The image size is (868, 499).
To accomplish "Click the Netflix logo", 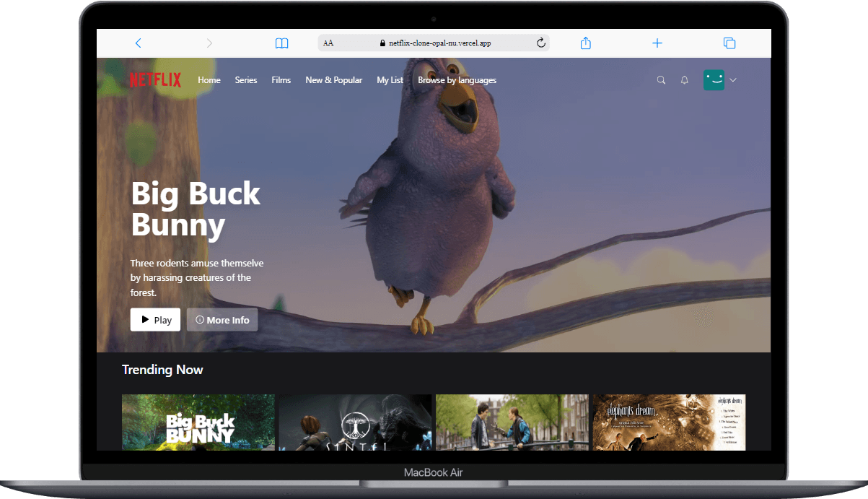I will [155, 80].
